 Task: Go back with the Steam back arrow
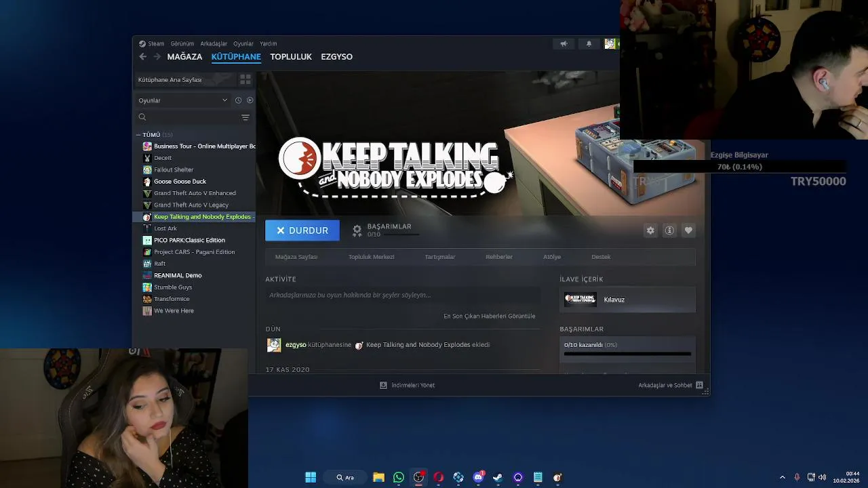point(142,57)
